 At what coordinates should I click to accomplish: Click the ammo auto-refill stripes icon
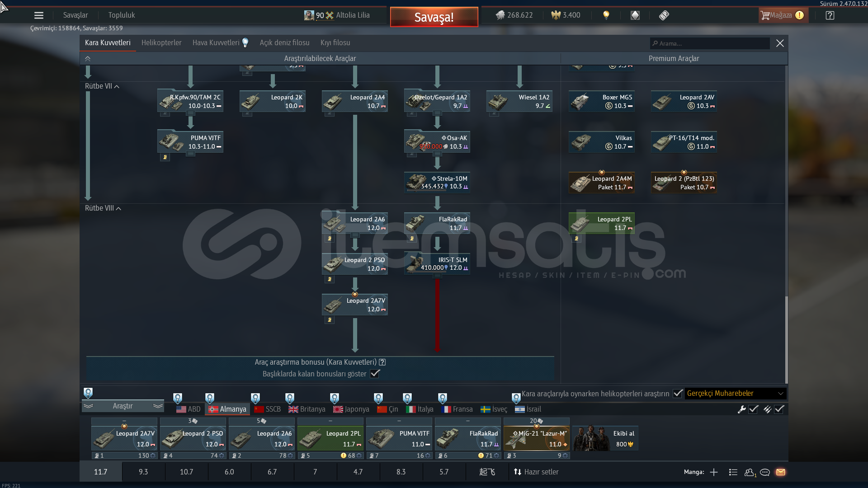point(767,409)
